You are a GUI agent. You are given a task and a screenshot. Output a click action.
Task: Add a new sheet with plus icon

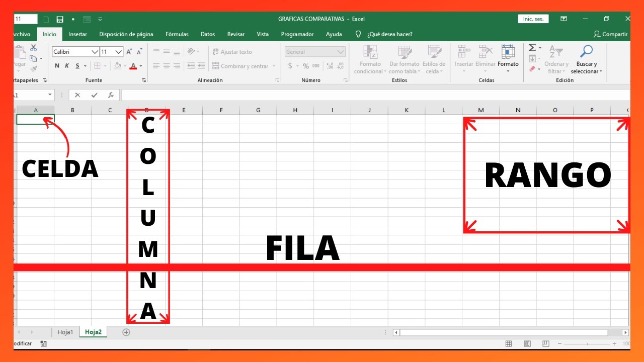click(x=126, y=332)
